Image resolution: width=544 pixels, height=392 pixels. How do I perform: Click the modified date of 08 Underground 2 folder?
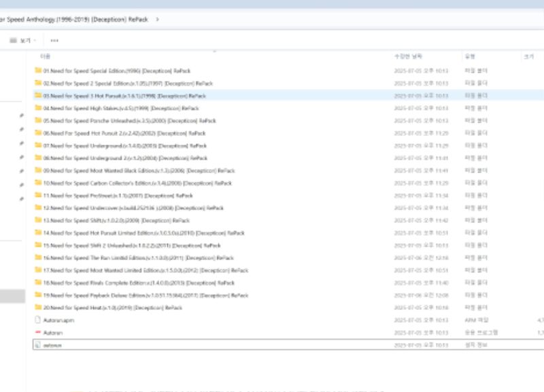421,158
